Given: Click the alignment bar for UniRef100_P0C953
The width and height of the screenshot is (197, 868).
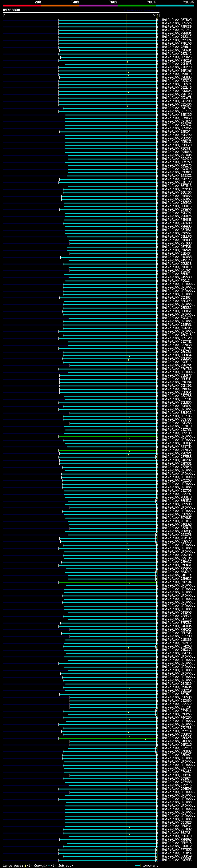Looking at the screenshot, I should [x=108, y=860].
